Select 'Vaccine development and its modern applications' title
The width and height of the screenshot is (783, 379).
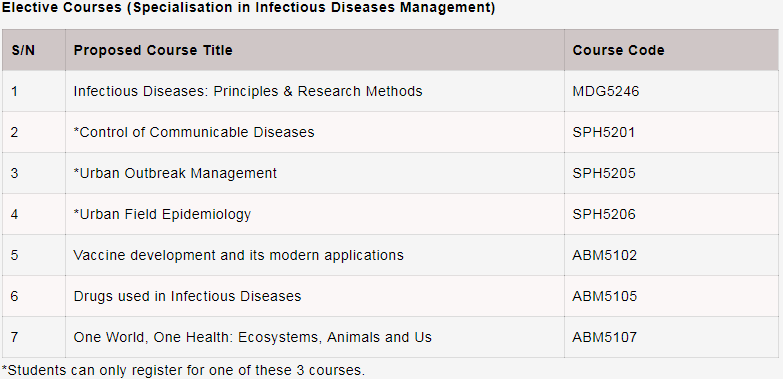point(238,255)
